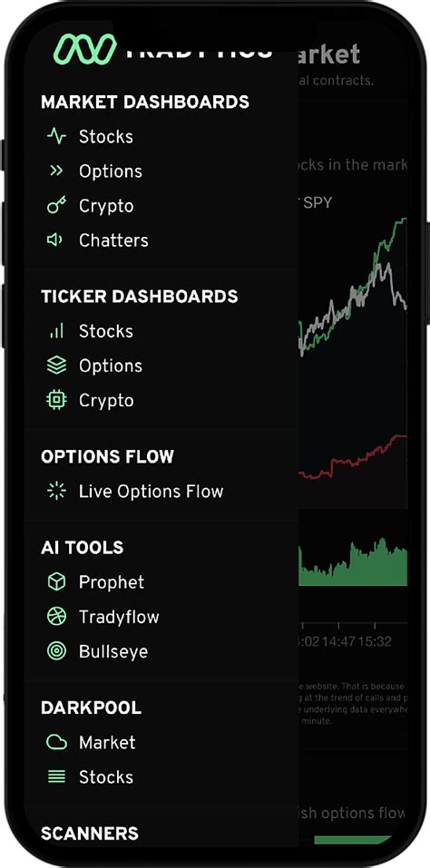Click the chip icon next to Ticker Crypto
This screenshot has height=868, width=430.
tap(56, 400)
